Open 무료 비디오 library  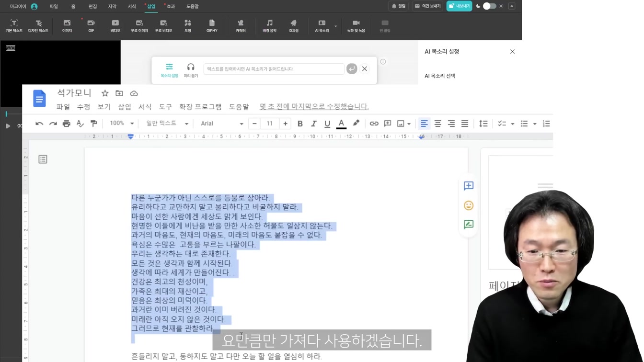pos(163,26)
